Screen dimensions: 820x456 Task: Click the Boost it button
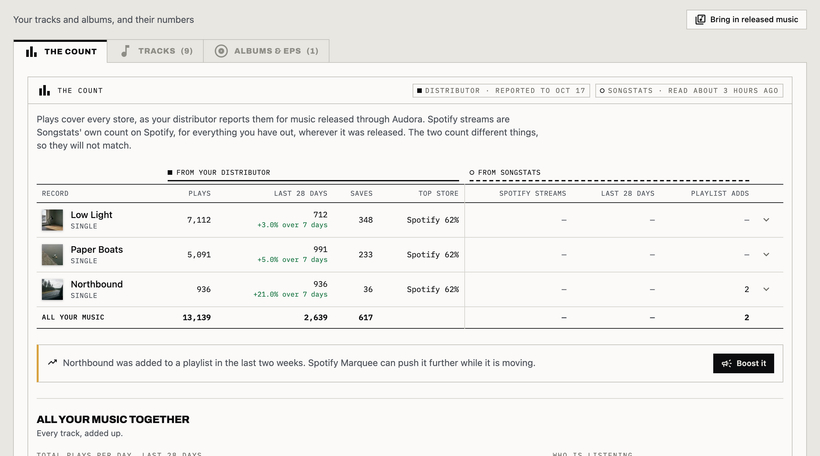(x=743, y=363)
